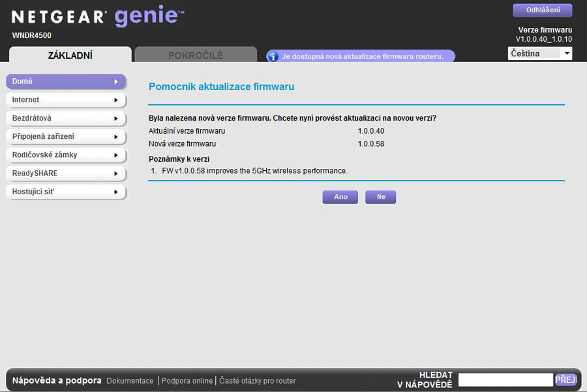Click the arrow on ReadySHARE item
The width and height of the screenshot is (587, 392).
(116, 173)
